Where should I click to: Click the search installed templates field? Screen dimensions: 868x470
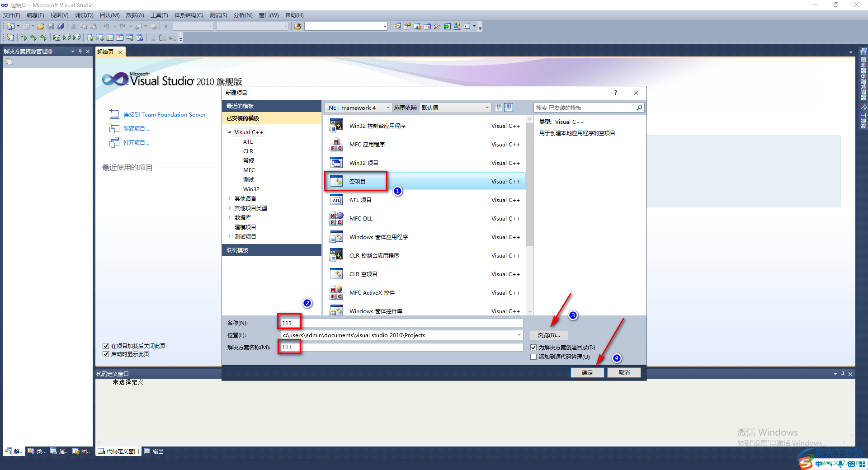point(585,108)
